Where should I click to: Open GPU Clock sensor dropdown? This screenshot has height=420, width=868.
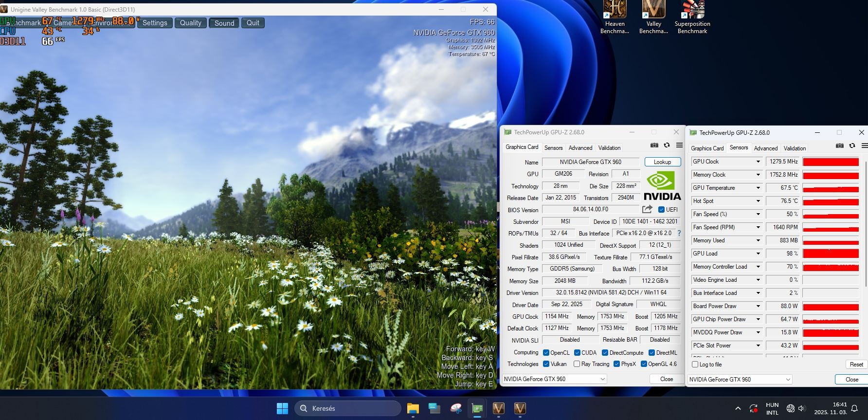tap(758, 162)
